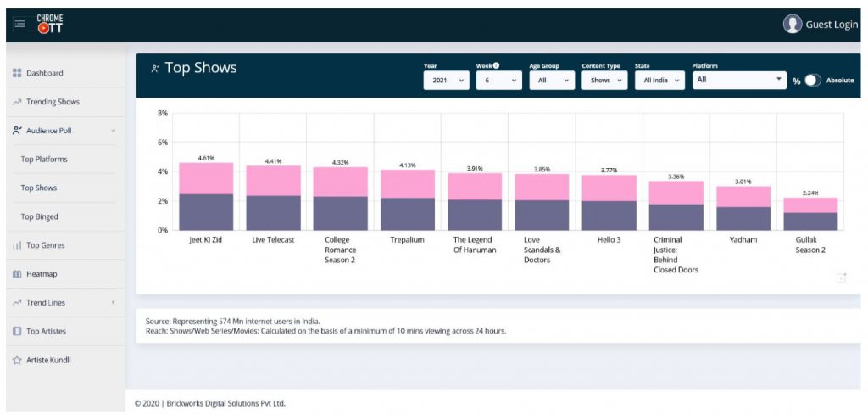Viewport: 868px width, 415px height.
Task: Open Top Platforms in sidebar
Action: (x=44, y=160)
